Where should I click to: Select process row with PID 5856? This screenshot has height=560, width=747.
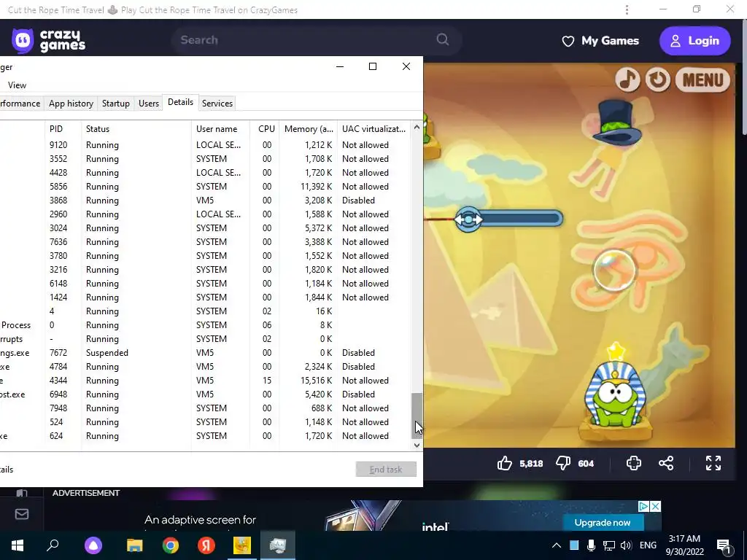205,186
